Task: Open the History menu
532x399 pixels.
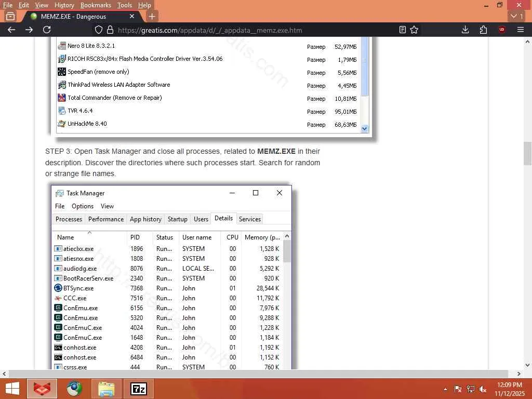Action: click(x=64, y=5)
